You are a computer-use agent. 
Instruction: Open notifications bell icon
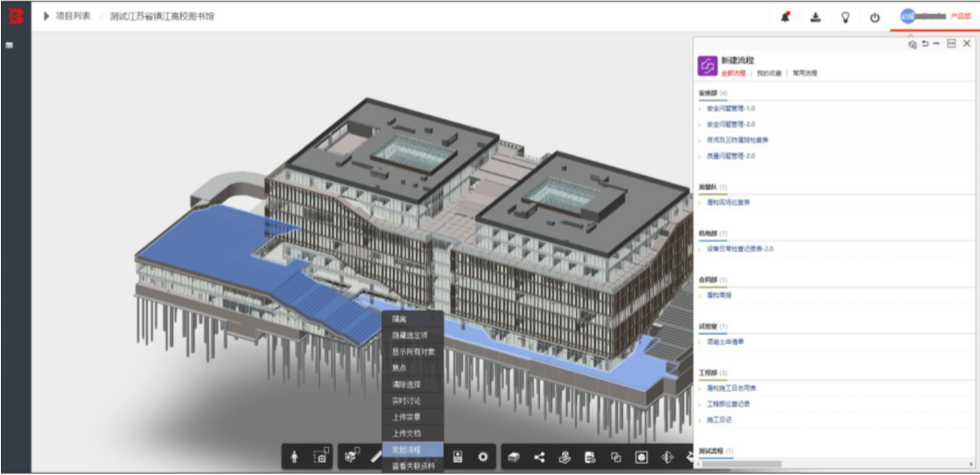click(x=786, y=18)
